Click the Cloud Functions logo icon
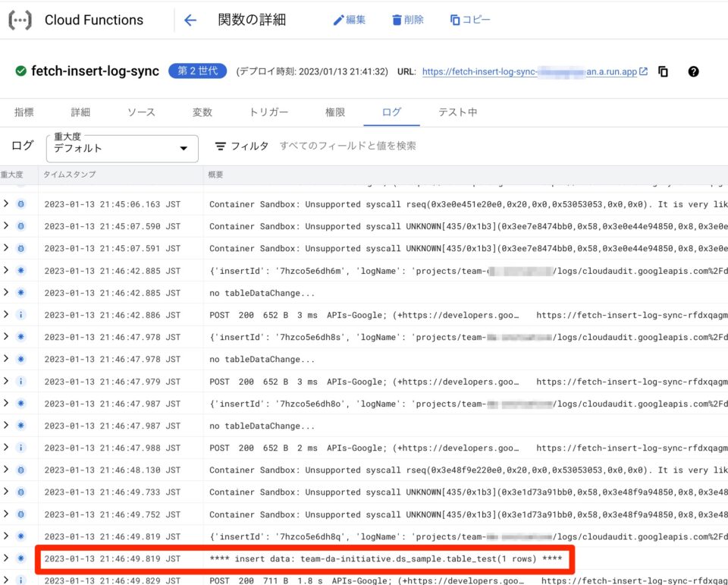The height and width of the screenshot is (585, 728). coord(20,20)
